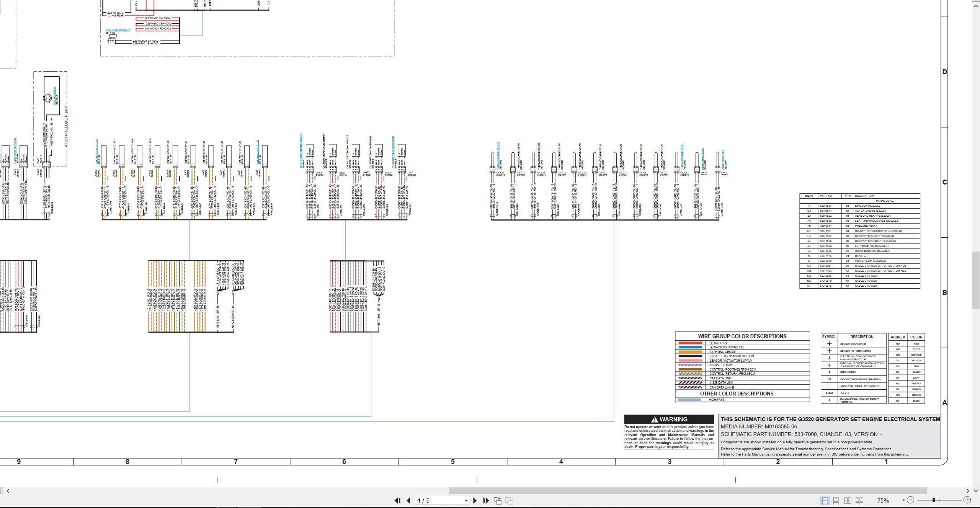Open the CYL#17/19 DETONATION SENSOR link
Image resolution: width=980 pixels, height=508 pixels.
301,150
